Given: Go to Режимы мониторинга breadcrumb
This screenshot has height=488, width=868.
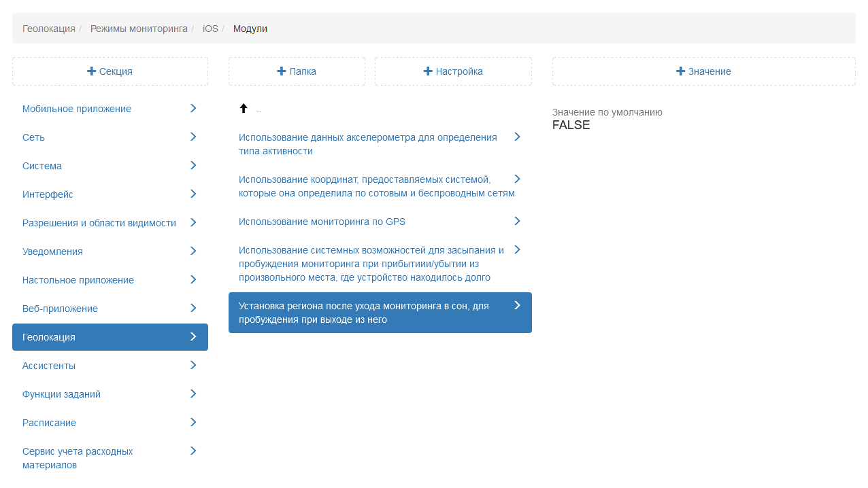Looking at the screenshot, I should 139,29.
